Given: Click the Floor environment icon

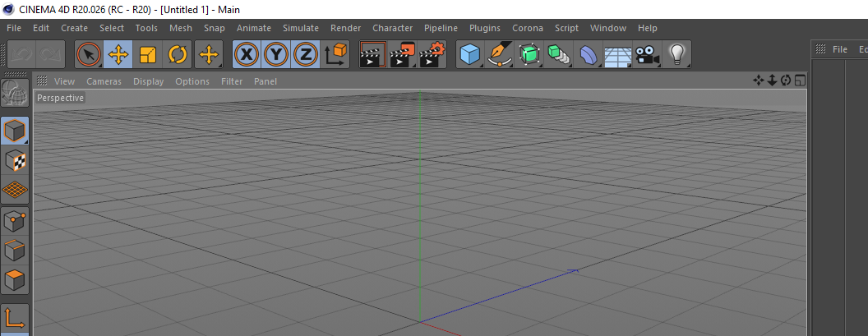Looking at the screenshot, I should click(618, 54).
